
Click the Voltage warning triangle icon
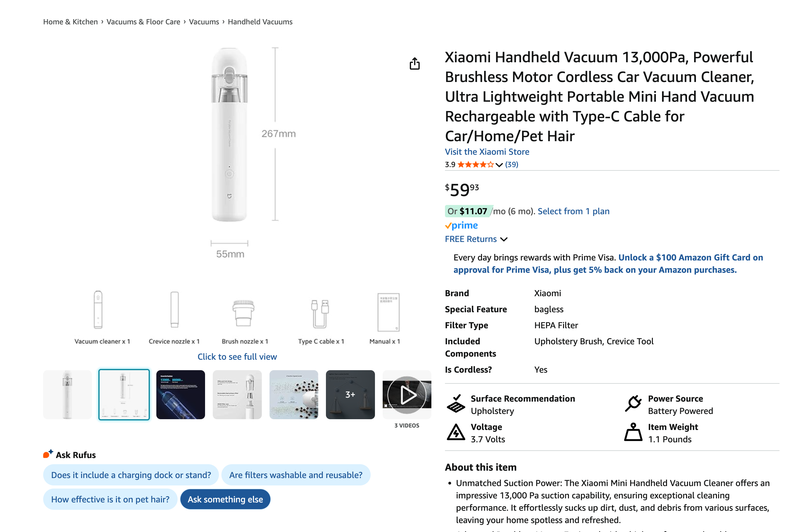pyautogui.click(x=456, y=432)
